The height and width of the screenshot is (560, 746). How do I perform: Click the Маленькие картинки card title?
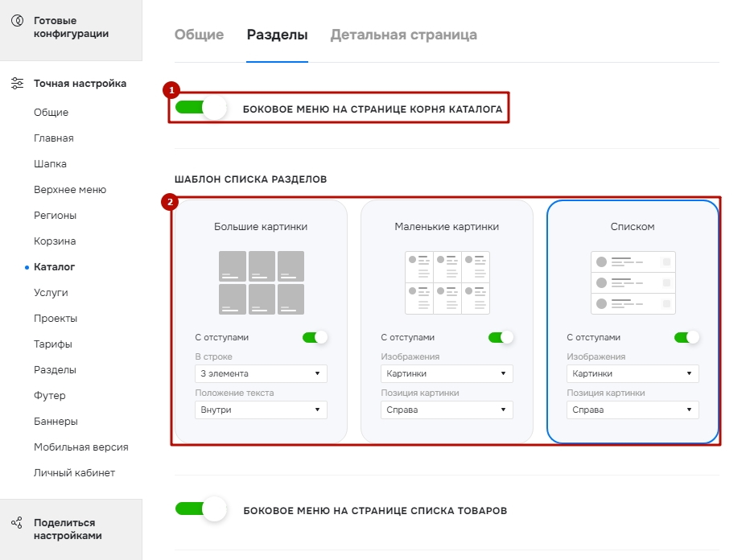pyautogui.click(x=447, y=226)
